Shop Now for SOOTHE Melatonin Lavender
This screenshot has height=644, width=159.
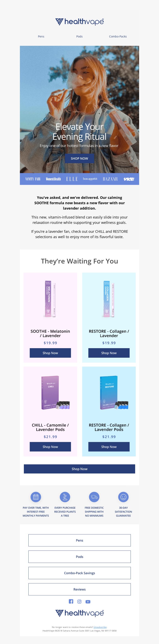[50, 353]
